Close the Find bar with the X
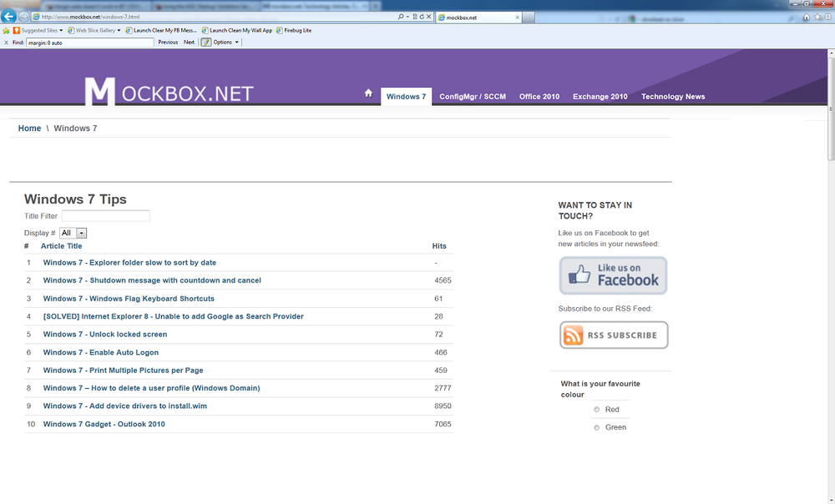 pos(6,43)
